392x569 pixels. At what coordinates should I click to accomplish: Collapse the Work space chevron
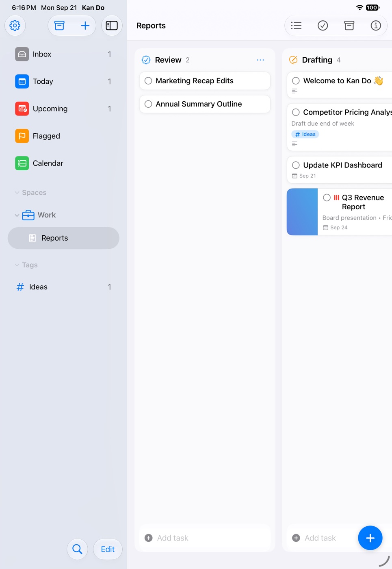click(x=17, y=215)
